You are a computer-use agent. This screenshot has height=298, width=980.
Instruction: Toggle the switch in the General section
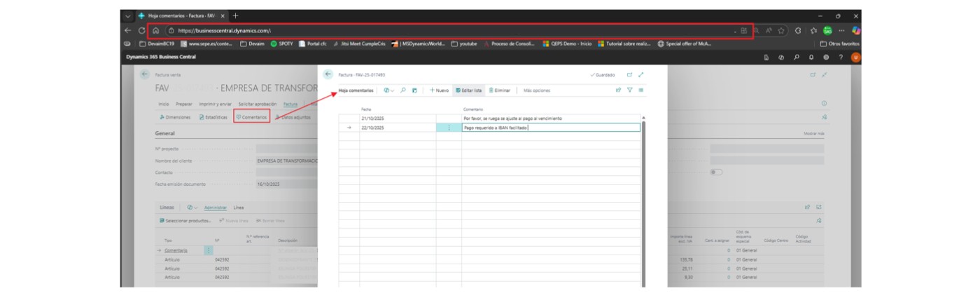716,172
